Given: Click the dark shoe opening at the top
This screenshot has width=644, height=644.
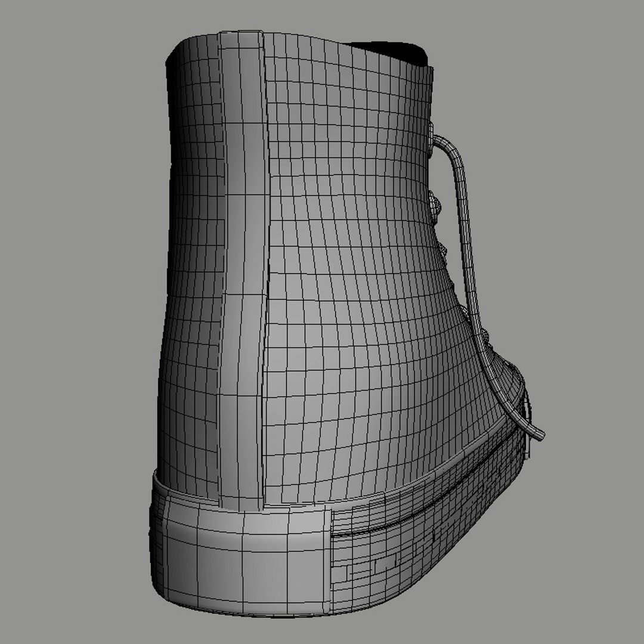Looking at the screenshot, I should point(390,52).
